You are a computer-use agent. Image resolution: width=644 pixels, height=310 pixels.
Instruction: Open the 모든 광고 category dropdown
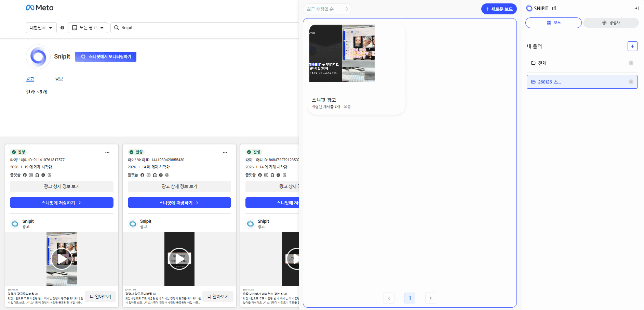88,28
